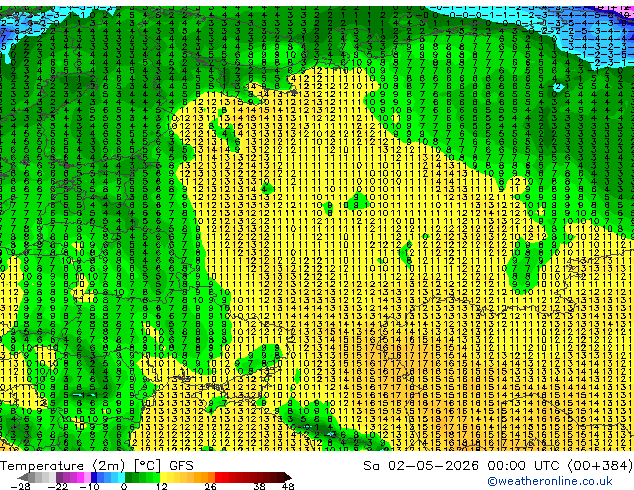This screenshot has width=634, height=490.
Task: Select the first yellow legend segment above 12
Action: click(x=163, y=477)
